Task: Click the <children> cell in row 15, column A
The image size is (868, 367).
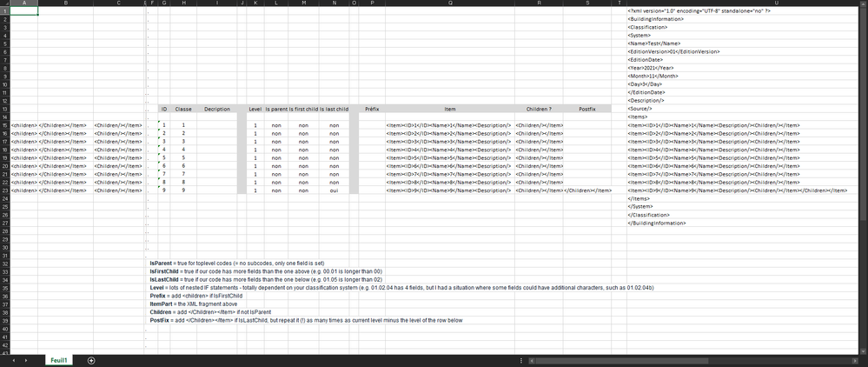Action: tap(24, 125)
